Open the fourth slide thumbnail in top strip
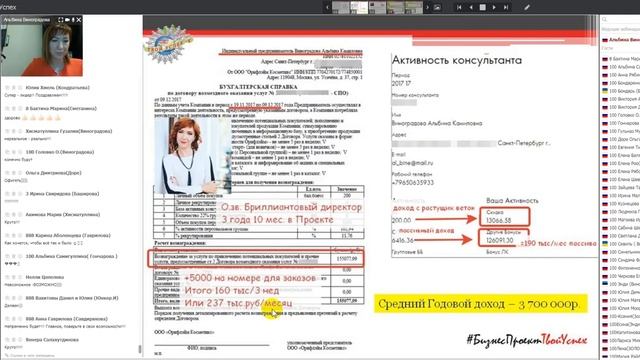 [396, 7]
